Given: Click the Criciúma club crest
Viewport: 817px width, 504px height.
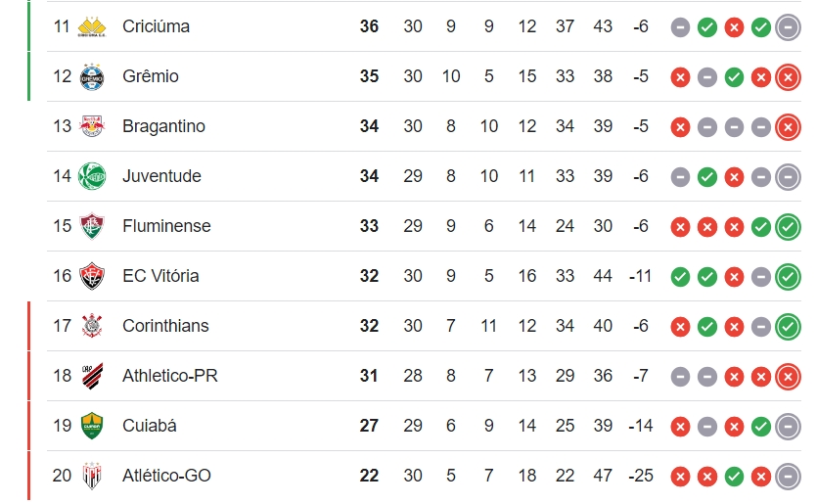Looking at the screenshot, I should coord(92,26).
